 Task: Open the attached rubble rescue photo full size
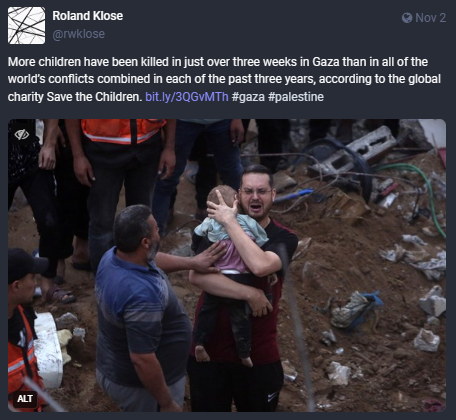click(x=227, y=265)
